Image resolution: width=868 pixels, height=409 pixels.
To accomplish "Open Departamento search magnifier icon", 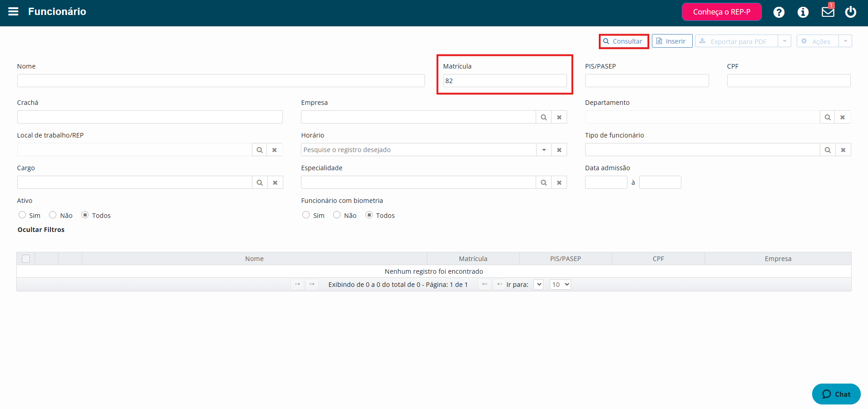I will [x=828, y=117].
